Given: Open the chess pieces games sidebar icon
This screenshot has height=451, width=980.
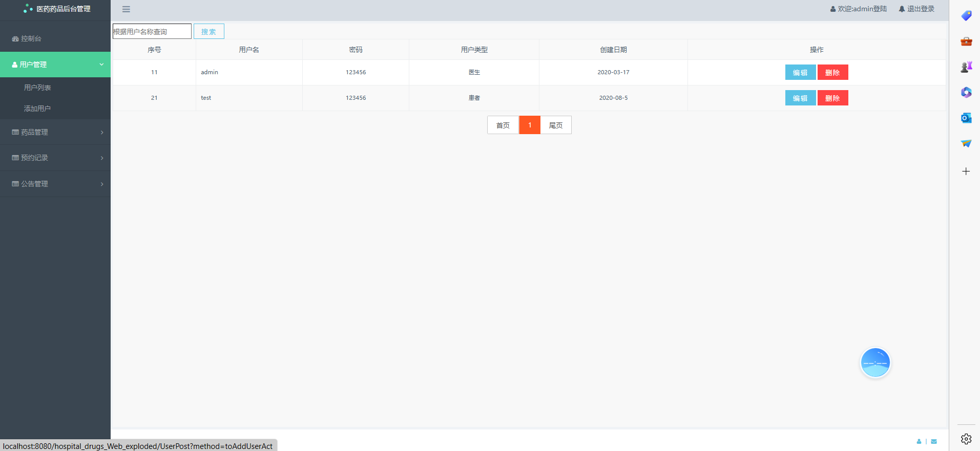Looking at the screenshot, I should (x=966, y=67).
